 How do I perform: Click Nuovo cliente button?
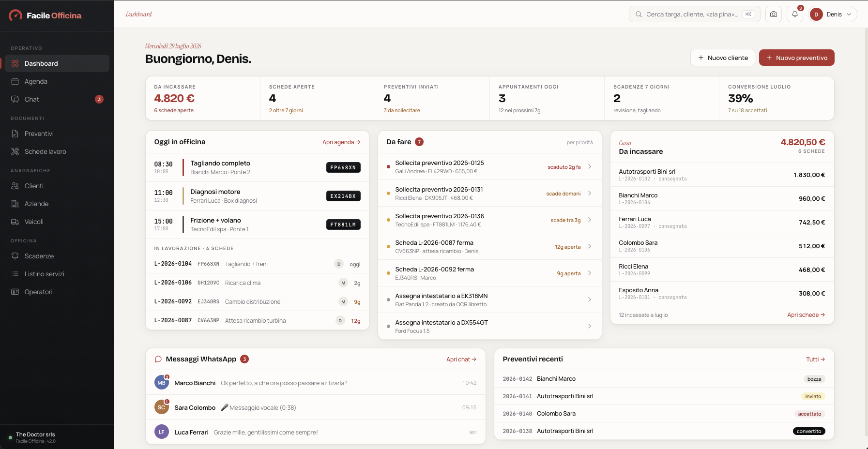[723, 58]
